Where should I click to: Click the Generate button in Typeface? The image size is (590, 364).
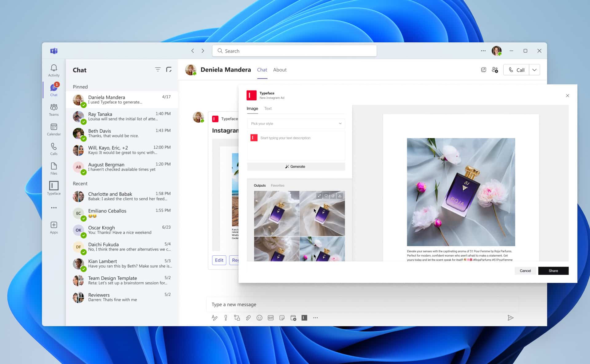click(x=296, y=166)
